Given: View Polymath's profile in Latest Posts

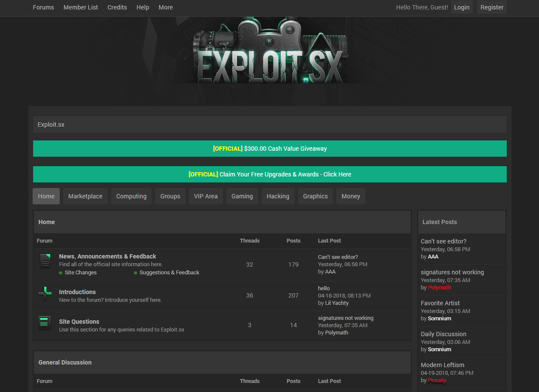Looking at the screenshot, I should pos(439,288).
